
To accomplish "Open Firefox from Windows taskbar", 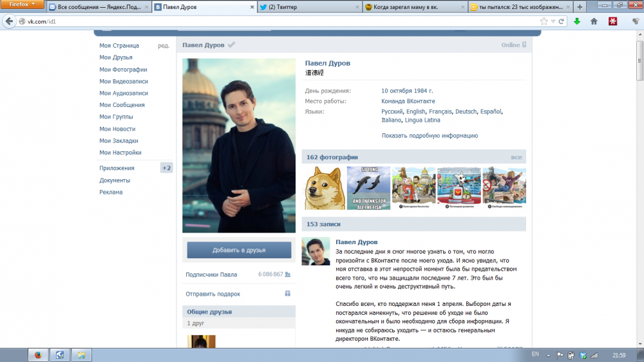I will pyautogui.click(x=37, y=355).
